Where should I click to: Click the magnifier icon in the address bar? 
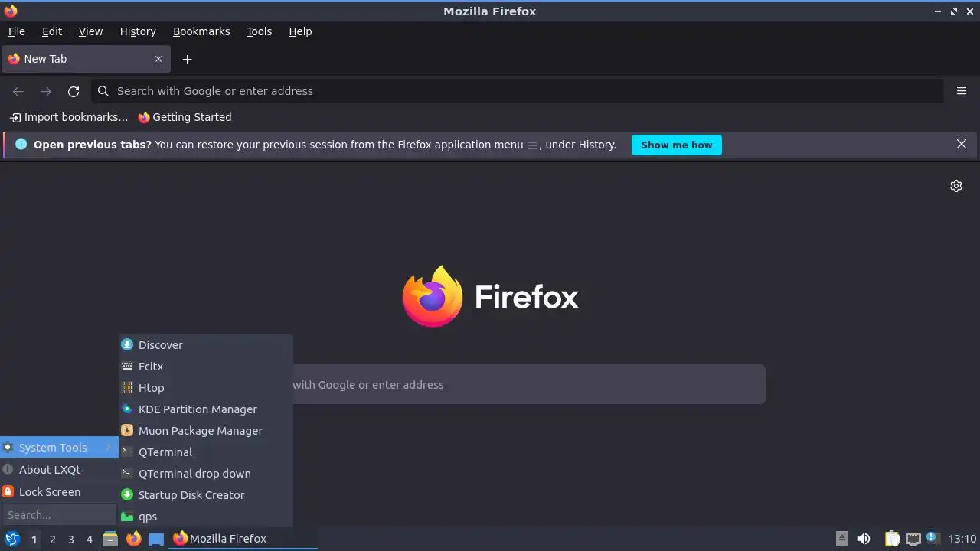103,91
